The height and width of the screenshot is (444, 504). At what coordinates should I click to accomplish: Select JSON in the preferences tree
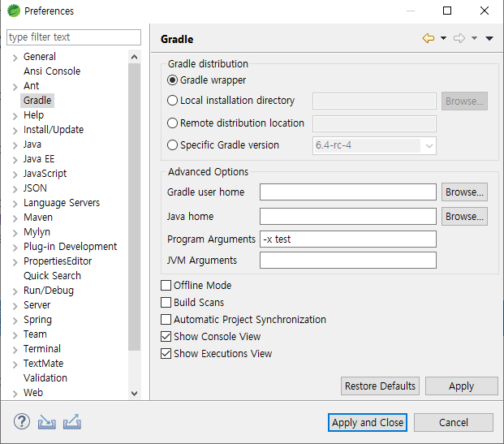pos(35,188)
